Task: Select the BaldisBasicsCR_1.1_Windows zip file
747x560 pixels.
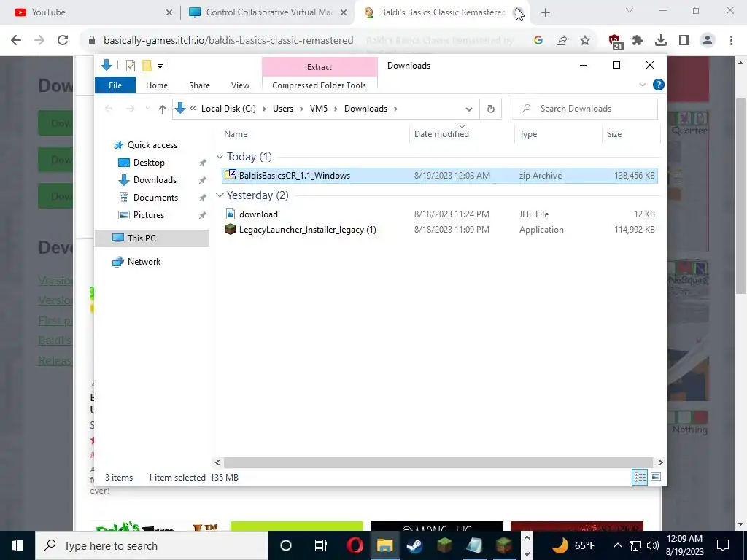Action: pos(440,176)
